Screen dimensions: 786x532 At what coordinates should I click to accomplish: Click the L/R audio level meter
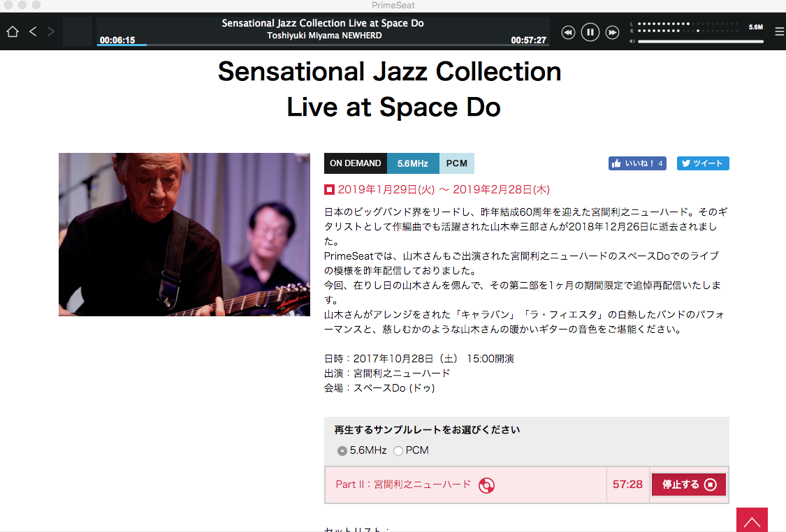(x=684, y=27)
